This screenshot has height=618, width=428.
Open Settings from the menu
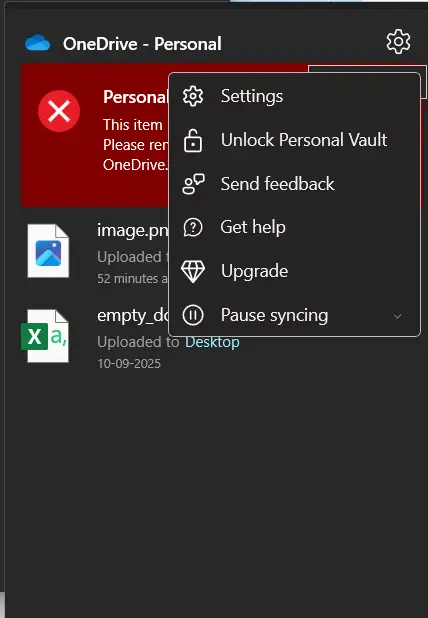click(x=294, y=96)
